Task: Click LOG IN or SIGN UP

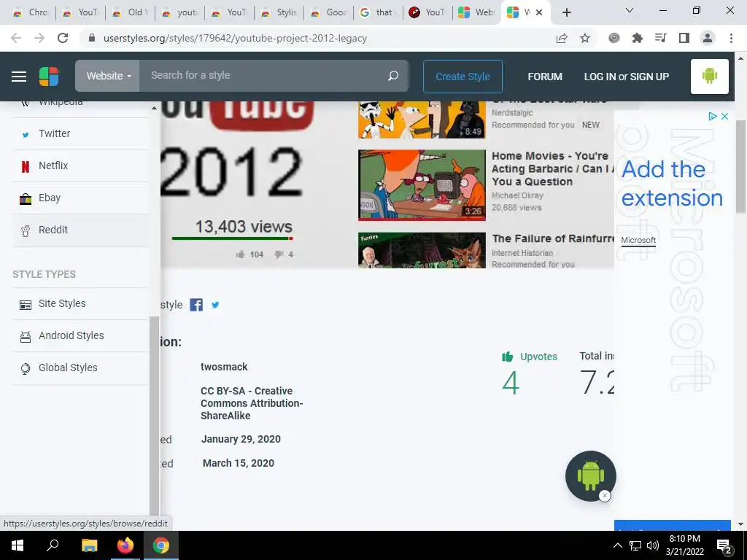Action: pos(627,77)
